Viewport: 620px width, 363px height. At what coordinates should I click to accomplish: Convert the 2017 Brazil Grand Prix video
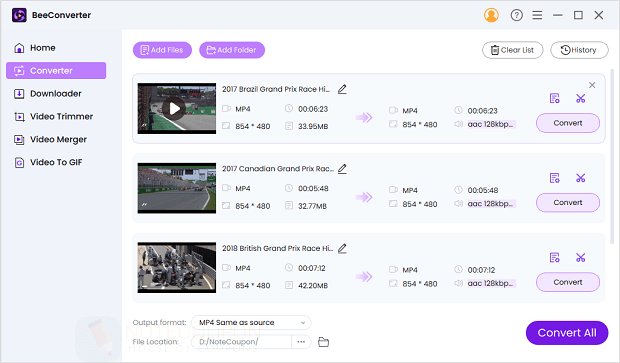click(568, 123)
